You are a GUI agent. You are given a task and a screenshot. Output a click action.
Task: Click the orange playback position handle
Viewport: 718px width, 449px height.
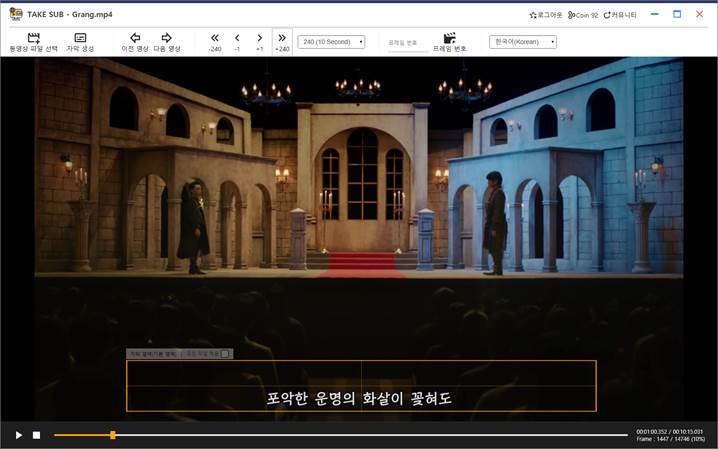[x=113, y=435]
